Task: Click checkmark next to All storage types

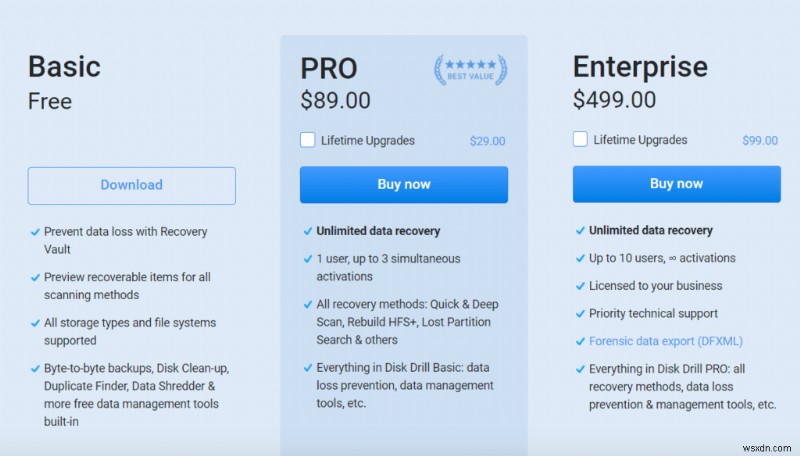Action: point(35,323)
